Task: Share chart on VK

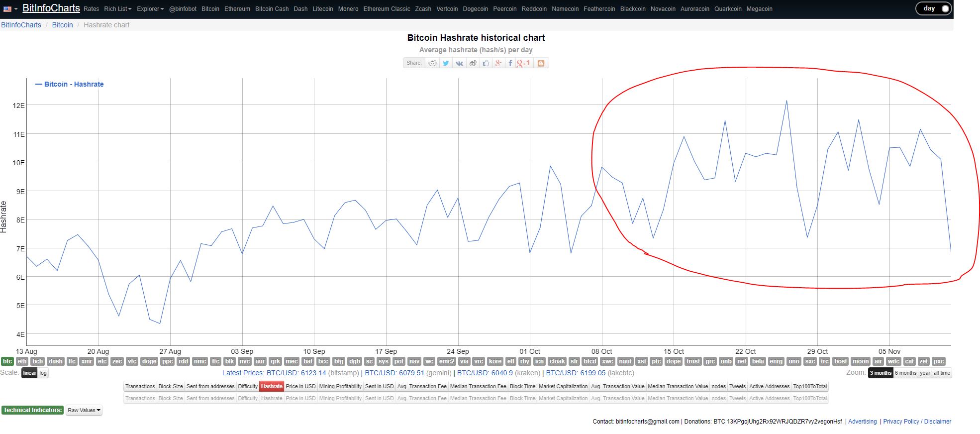Action: coord(459,63)
